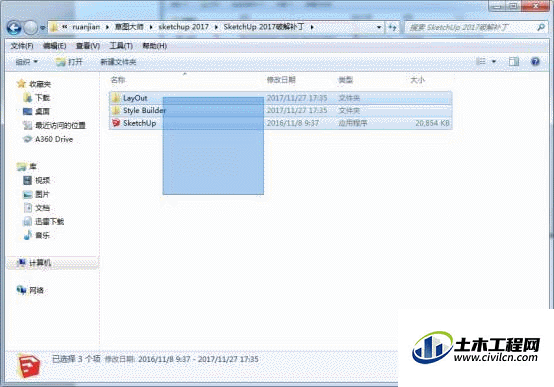
Task: Click the 20,854 KB size cell
Action: (432, 123)
